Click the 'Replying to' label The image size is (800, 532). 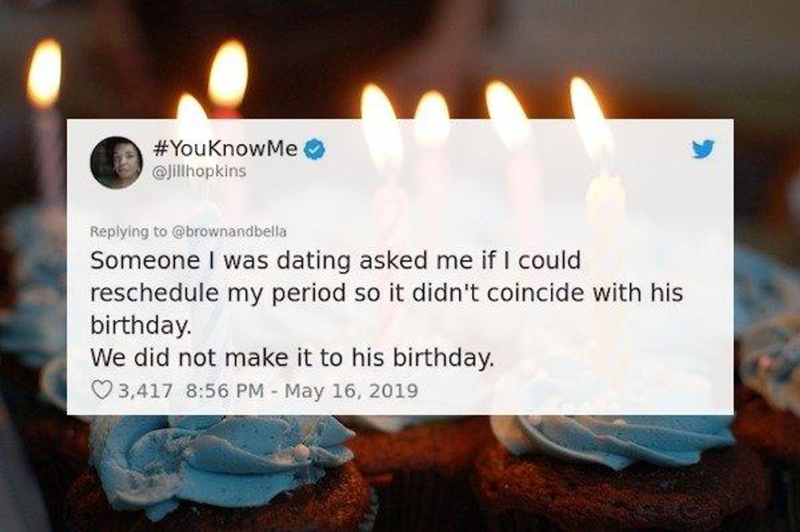pyautogui.click(x=129, y=232)
